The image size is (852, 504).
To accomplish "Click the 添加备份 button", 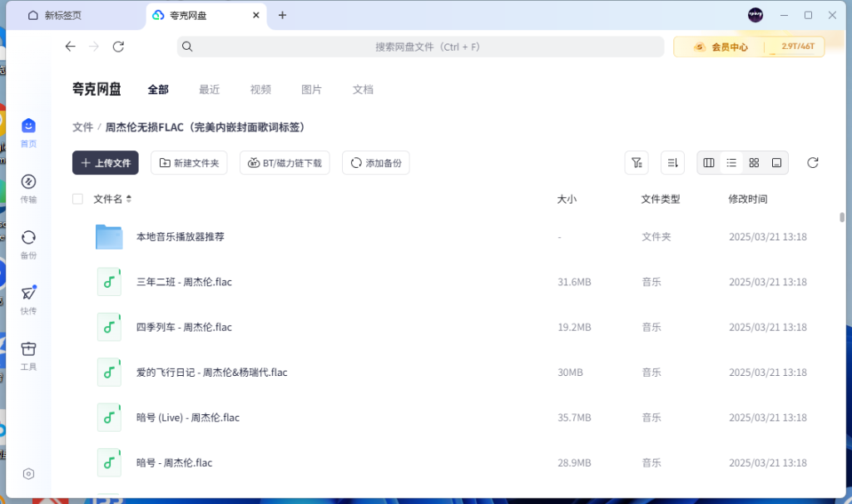I will coord(376,163).
